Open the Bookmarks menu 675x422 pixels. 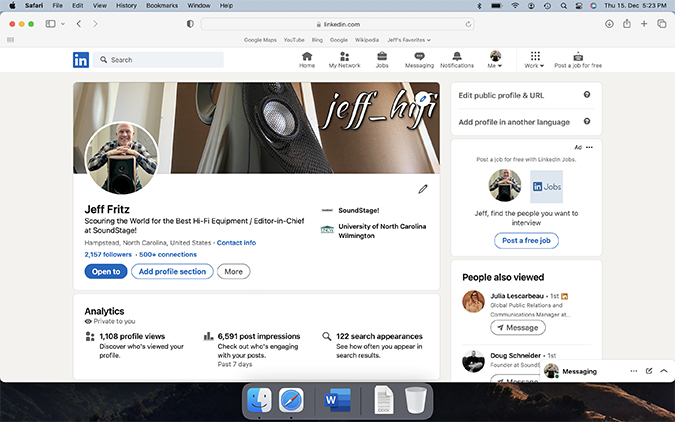click(x=162, y=6)
